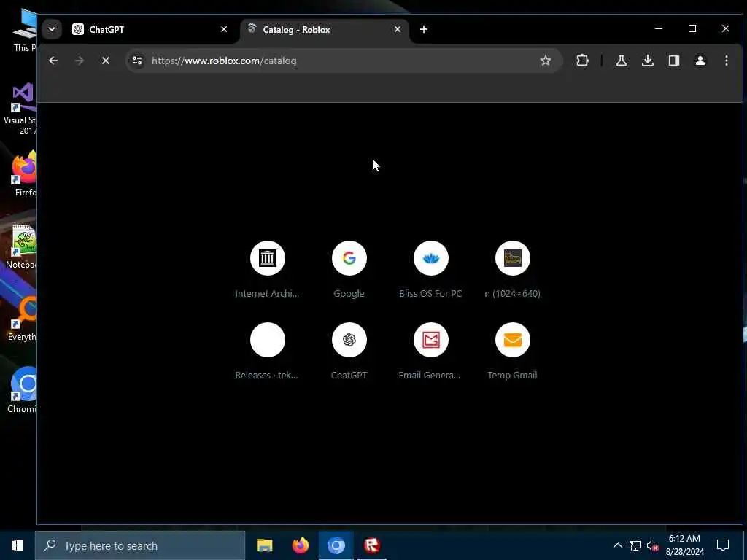Close the ChatGPT tab
Screen dimensions: 747x560
click(x=224, y=29)
